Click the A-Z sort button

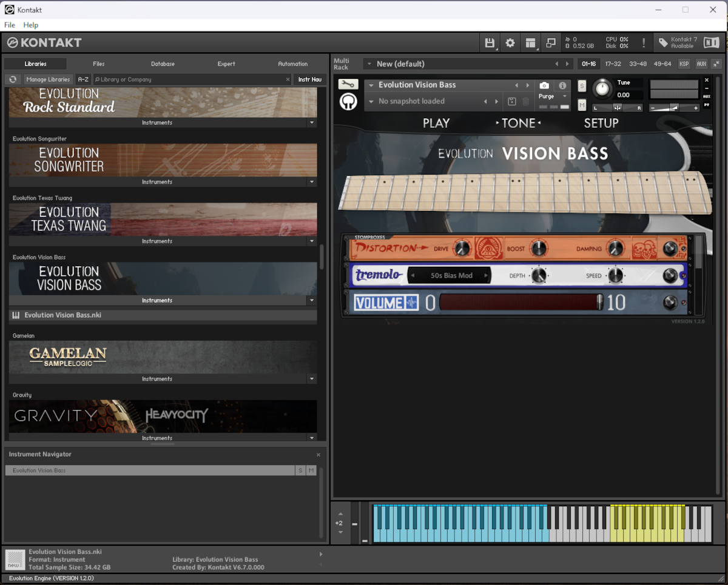click(x=83, y=79)
